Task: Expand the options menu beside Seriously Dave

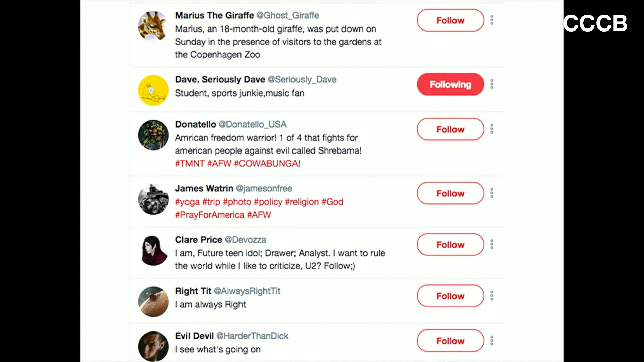Action: click(492, 84)
